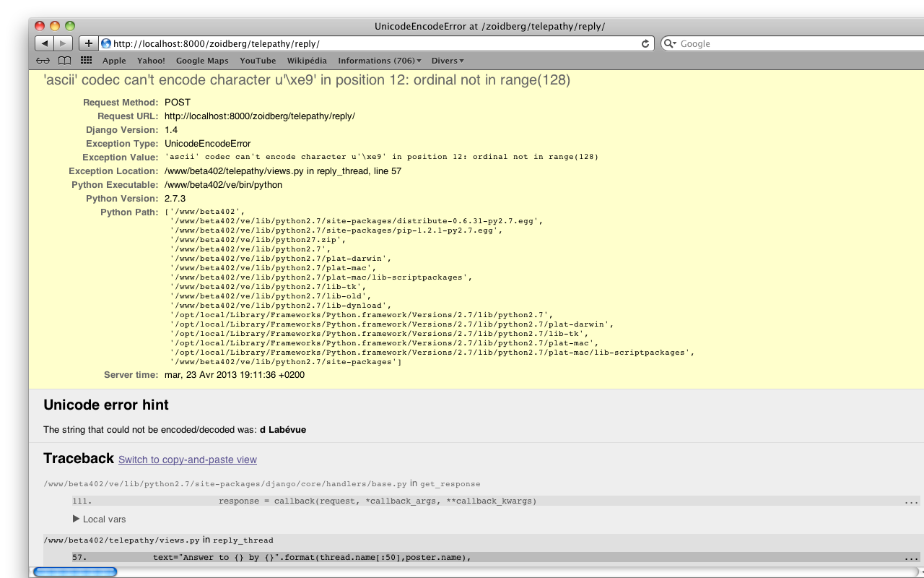Click the 'd Labévue' unencodable string
Image resolution: width=924 pixels, height=578 pixels.
click(283, 430)
